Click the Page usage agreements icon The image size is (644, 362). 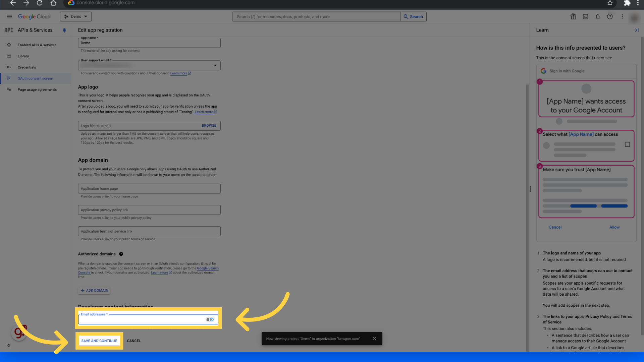pyautogui.click(x=9, y=89)
